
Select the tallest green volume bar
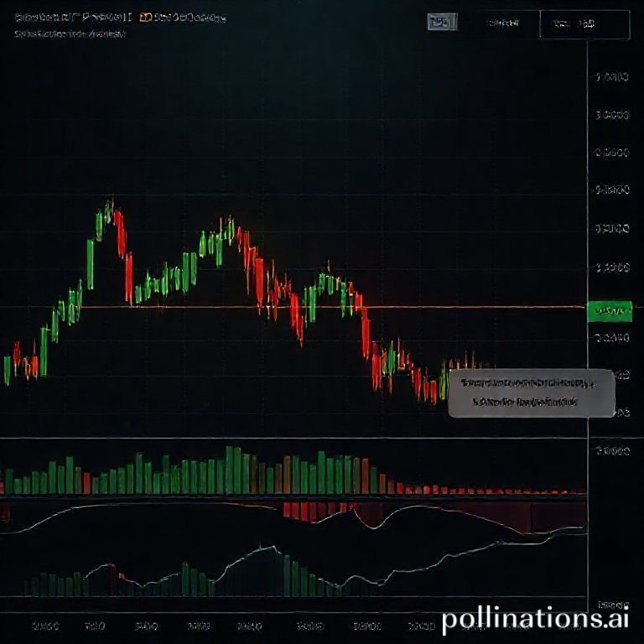[230, 470]
